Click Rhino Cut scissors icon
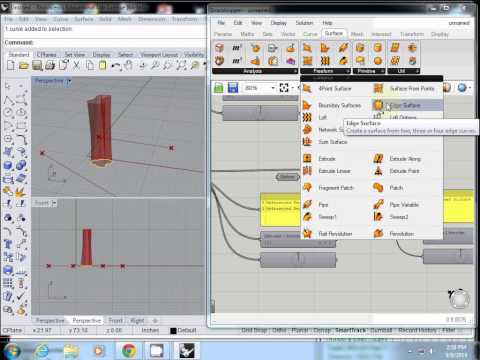This screenshot has height=360, width=480. [x=76, y=65]
